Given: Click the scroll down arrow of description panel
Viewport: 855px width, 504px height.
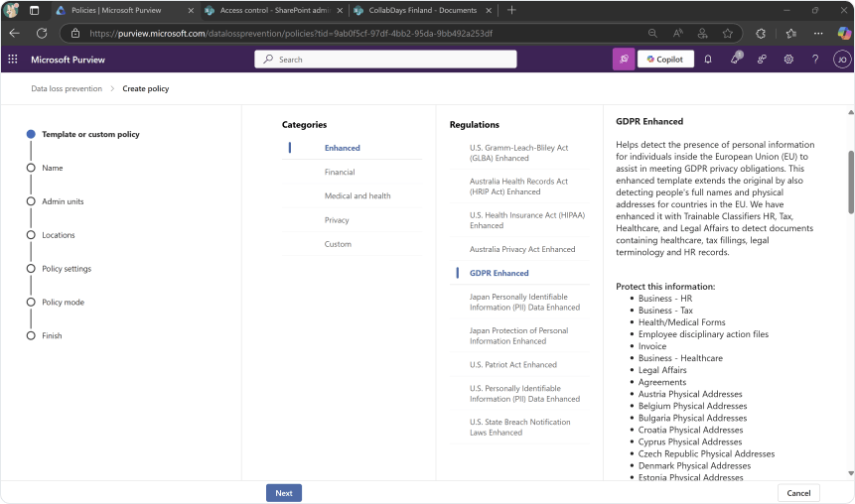Looking at the screenshot, I should pos(851,473).
